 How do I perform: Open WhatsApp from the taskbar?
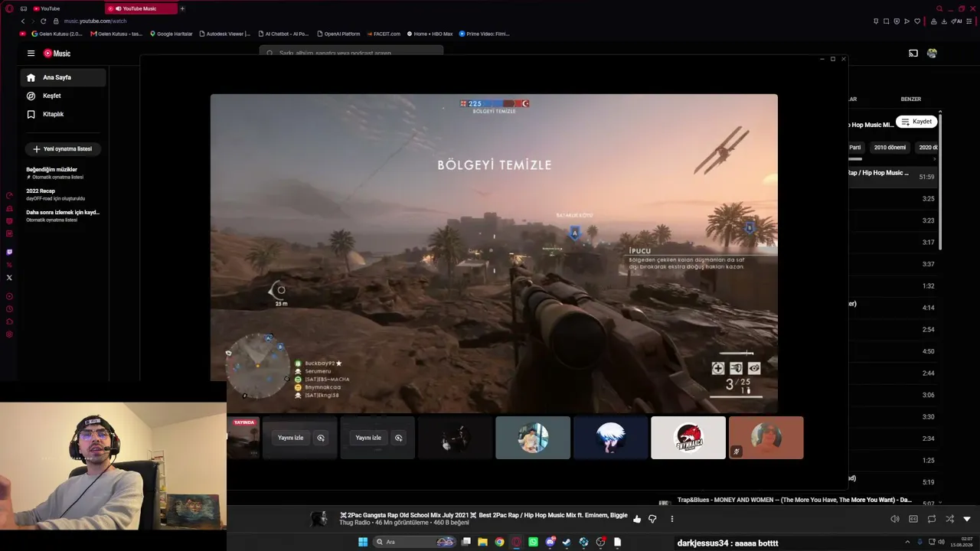(533, 542)
